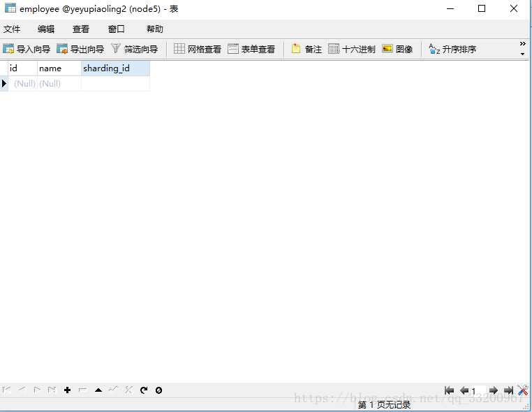Click the refresh records icon
Screen dimensions: 532x412
(x=144, y=390)
